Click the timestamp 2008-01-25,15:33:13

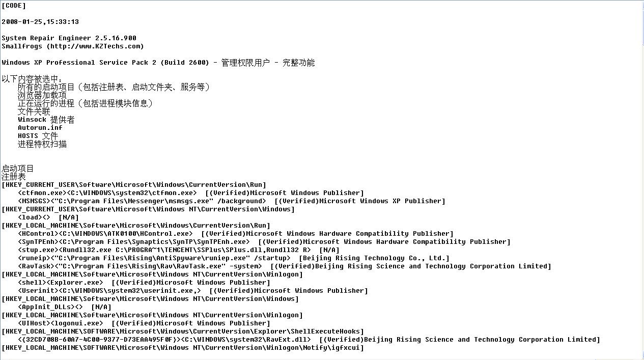click(40, 22)
